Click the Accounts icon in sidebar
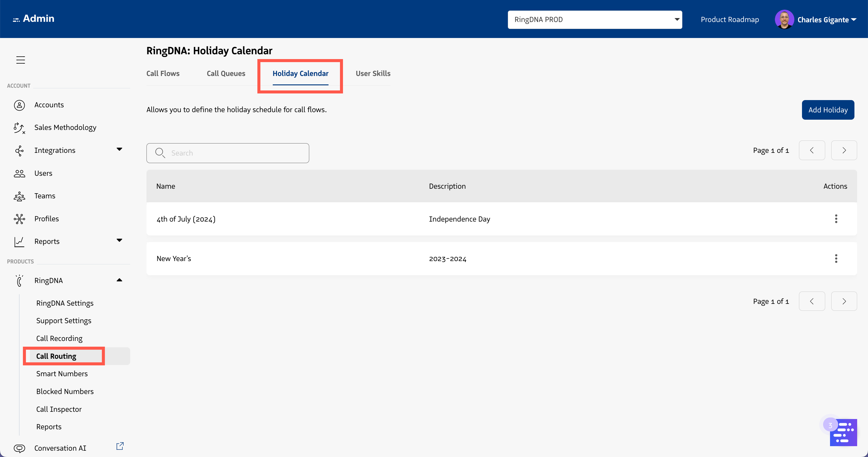Screen dimensions: 868x457 pos(19,105)
